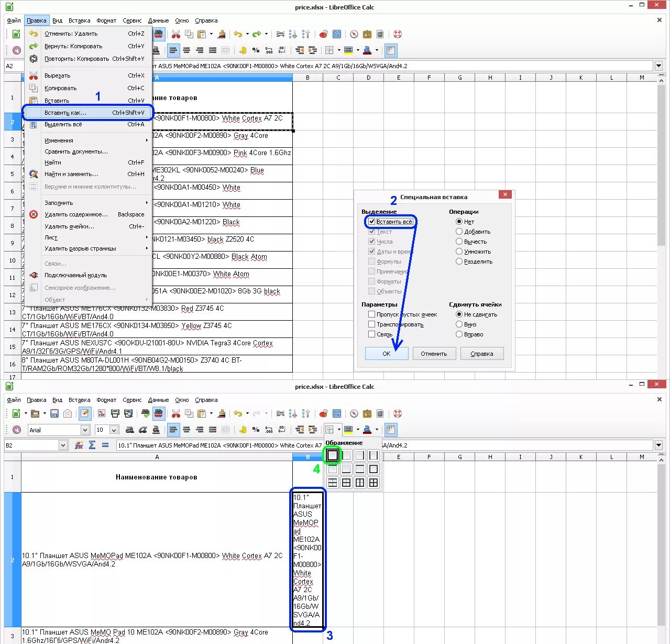Click New spreadsheet icon in lower window
670x644 pixels.
16,413
